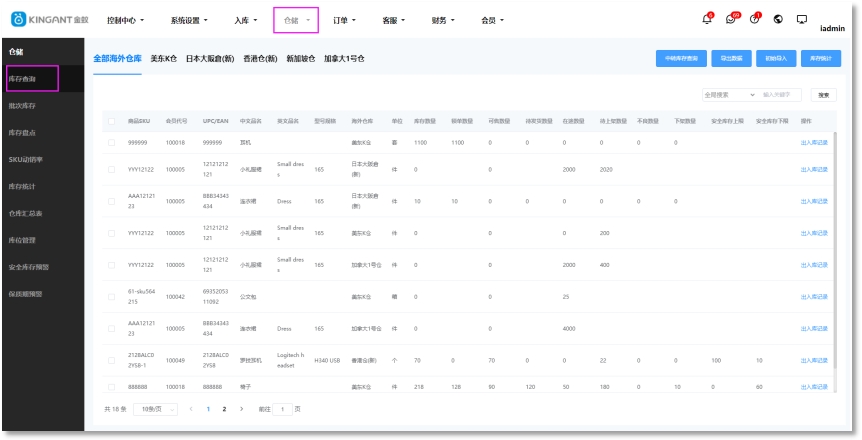The width and height of the screenshot is (862, 440).
Task: Expand the 财务 top menu dropdown
Action: (443, 20)
